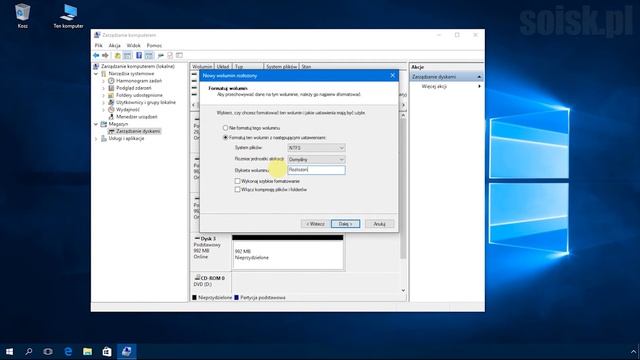Expand the Usługi i aplikacje node
The width and height of the screenshot is (640, 360).
tap(96, 139)
